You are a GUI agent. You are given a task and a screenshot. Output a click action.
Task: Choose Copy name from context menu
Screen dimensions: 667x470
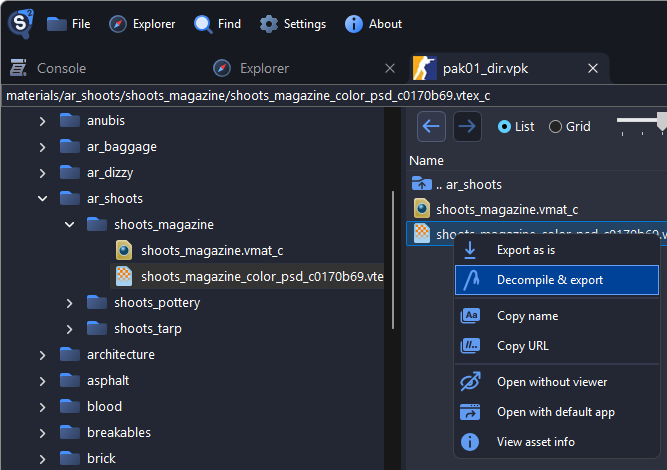(557, 316)
